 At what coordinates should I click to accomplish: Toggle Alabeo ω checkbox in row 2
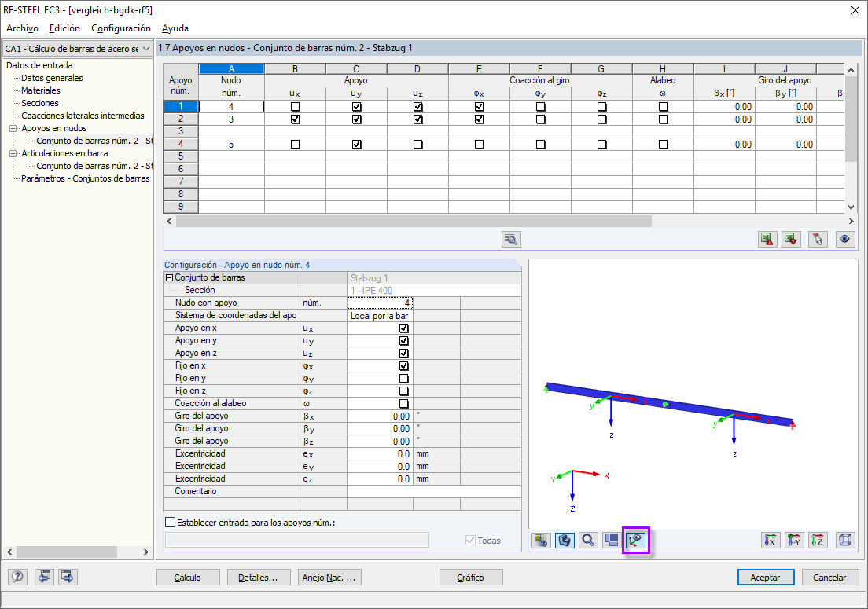[663, 119]
